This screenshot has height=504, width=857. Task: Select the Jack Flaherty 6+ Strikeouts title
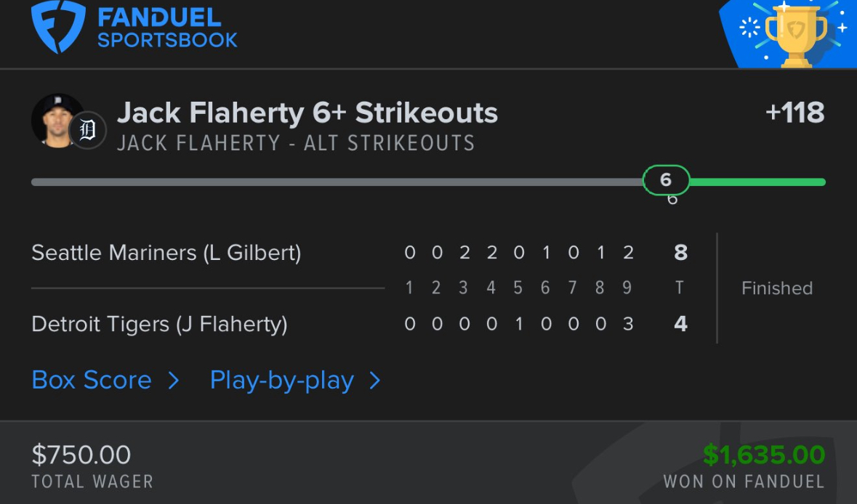(x=307, y=113)
